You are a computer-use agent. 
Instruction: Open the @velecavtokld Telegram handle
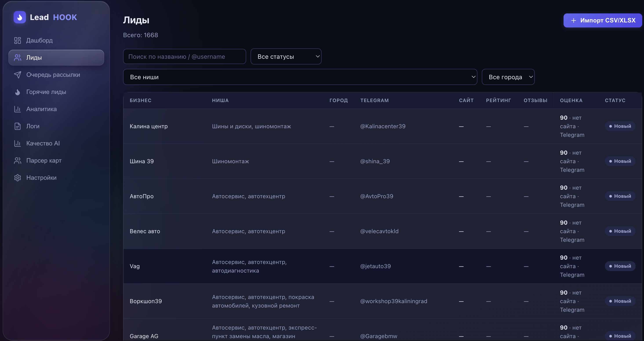(x=380, y=231)
